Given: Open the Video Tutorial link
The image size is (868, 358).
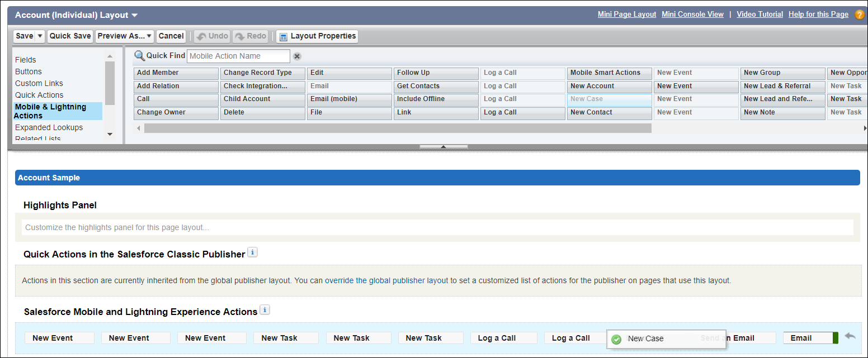Looking at the screenshot, I should [x=759, y=15].
